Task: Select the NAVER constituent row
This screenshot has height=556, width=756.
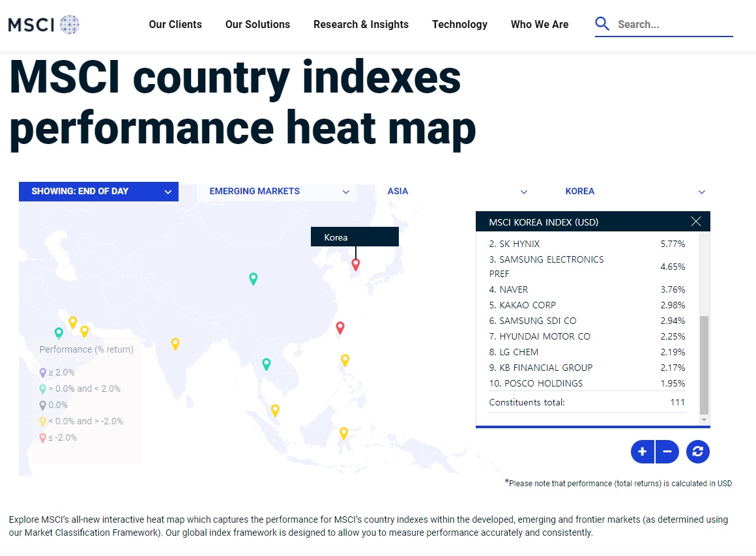Action: pos(587,289)
